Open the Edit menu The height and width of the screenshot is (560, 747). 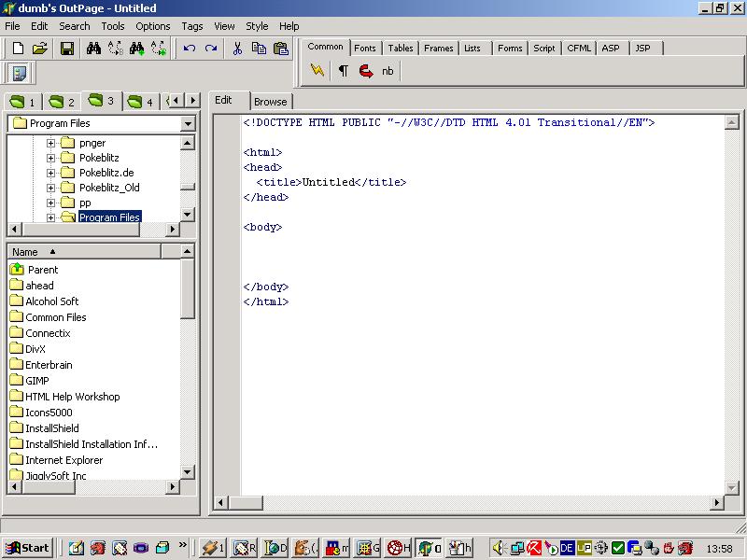tap(39, 26)
